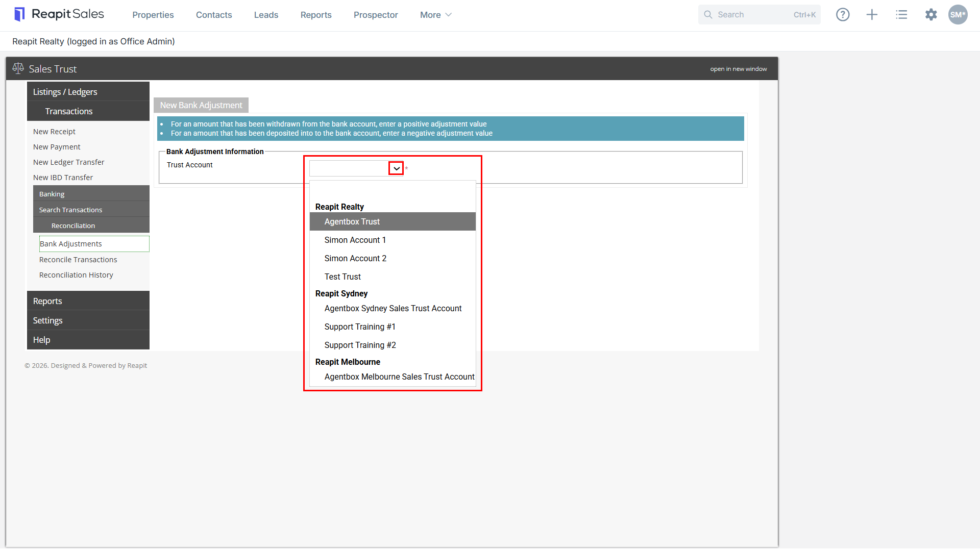Open New Ledger Transfer link
Screen dimensions: 980x551
click(x=68, y=162)
